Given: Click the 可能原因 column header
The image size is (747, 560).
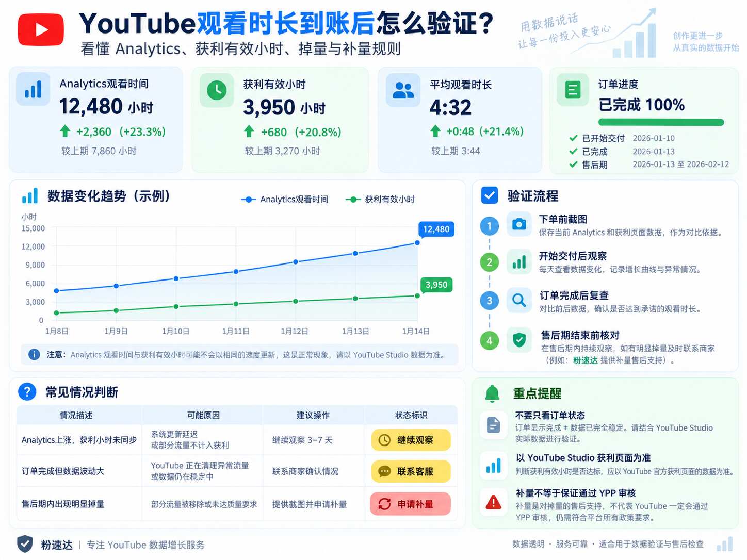Looking at the screenshot, I should pos(203,415).
